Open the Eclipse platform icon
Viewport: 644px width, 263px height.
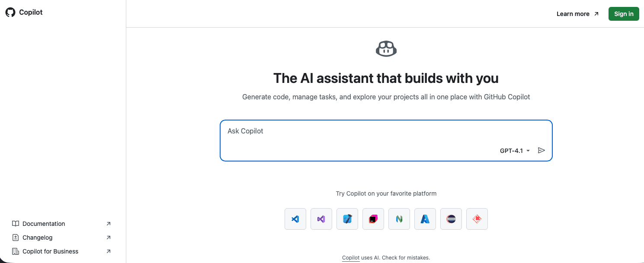pyautogui.click(x=451, y=219)
